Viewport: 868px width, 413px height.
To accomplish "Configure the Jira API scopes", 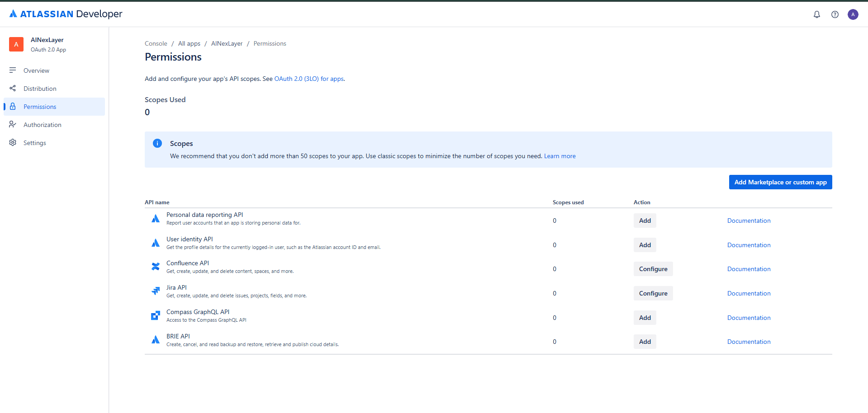I will pyautogui.click(x=653, y=293).
